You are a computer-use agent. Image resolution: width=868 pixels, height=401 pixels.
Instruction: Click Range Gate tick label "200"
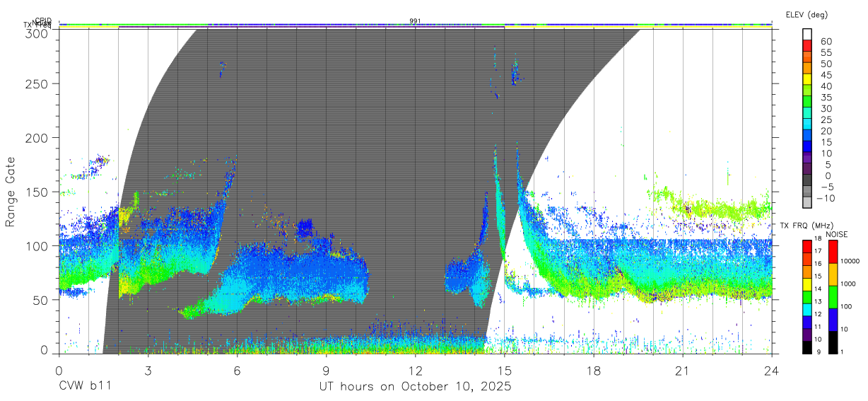point(35,137)
